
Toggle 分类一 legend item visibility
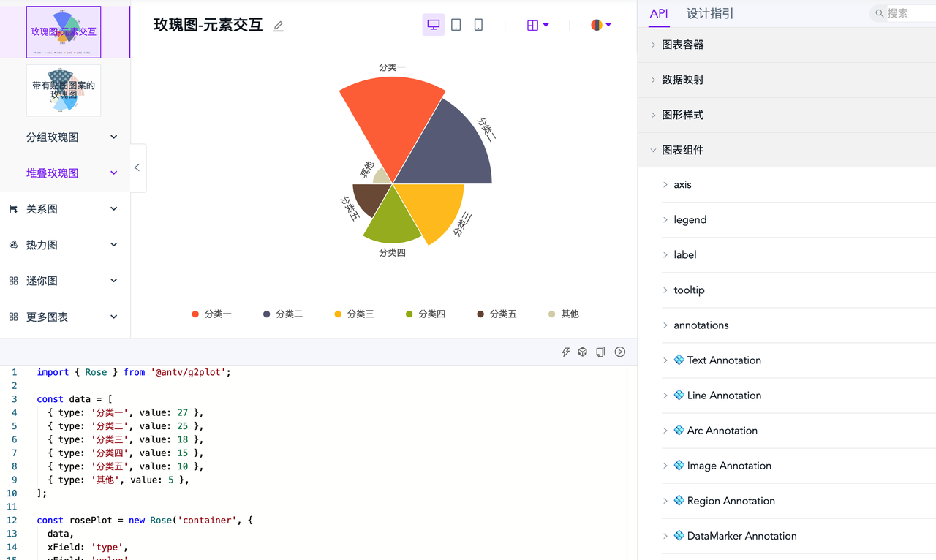211,314
